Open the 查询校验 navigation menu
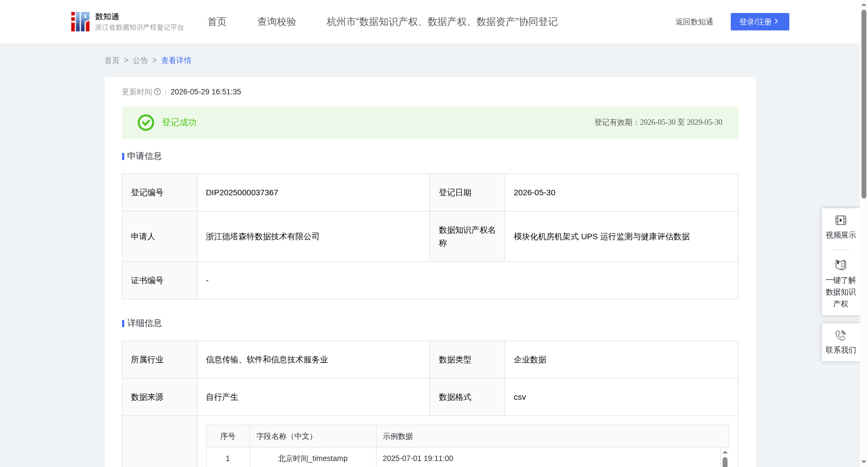Image resolution: width=868 pixels, height=467 pixels. pyautogui.click(x=277, y=22)
